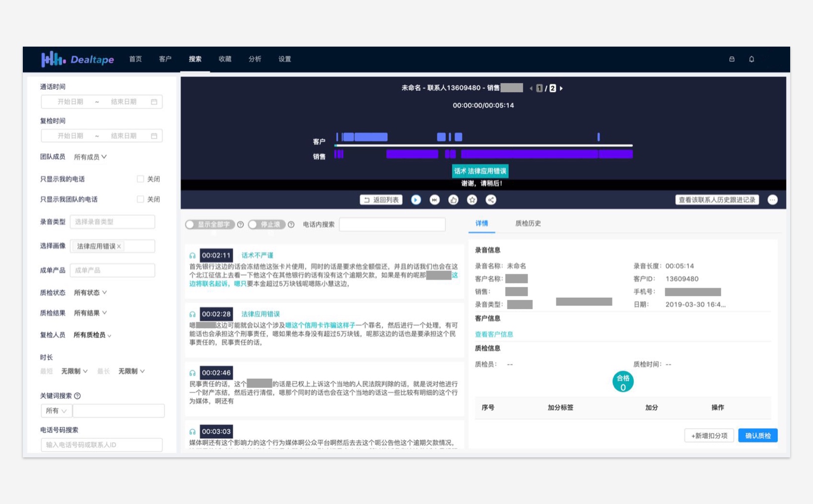
Task: Click the audio progress bar track
Action: (483, 146)
